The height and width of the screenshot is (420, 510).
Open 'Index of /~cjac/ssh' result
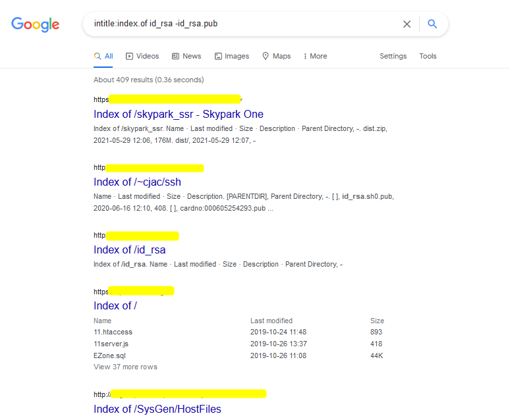tap(137, 182)
